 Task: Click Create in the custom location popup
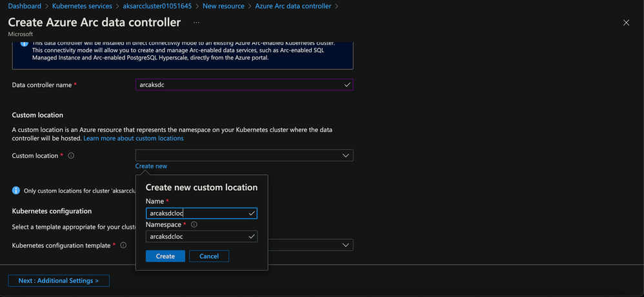[166, 256]
